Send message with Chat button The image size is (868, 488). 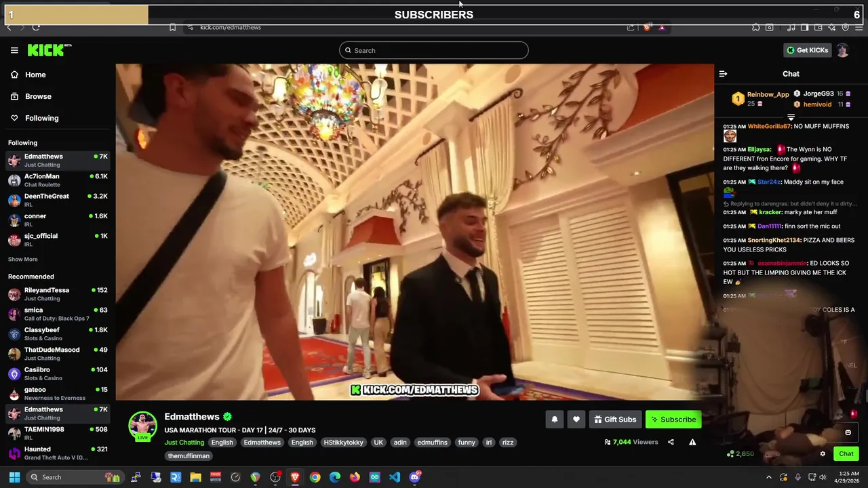[846, 454]
